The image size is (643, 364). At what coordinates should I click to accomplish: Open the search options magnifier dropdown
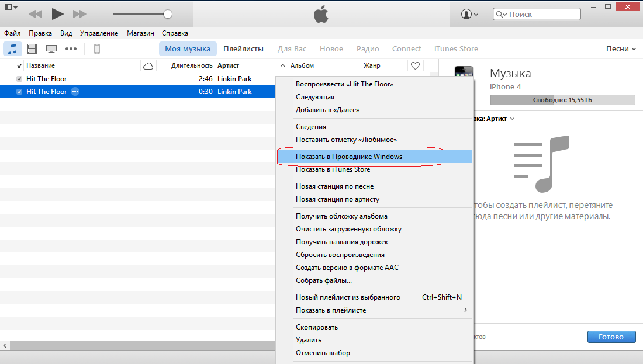click(501, 14)
